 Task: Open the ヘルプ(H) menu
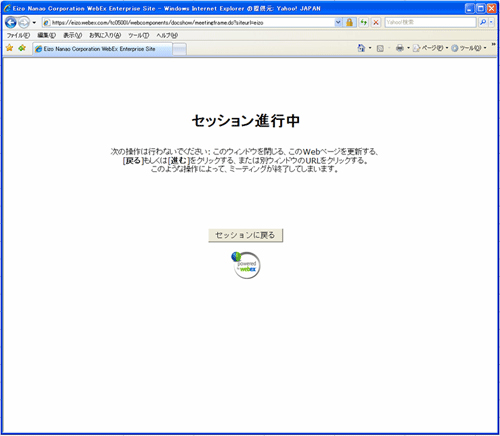click(167, 35)
